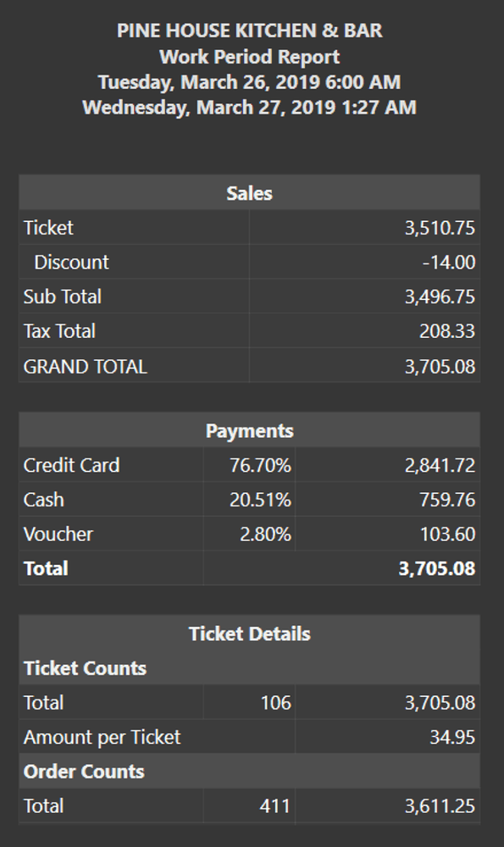Select the Credit Card amount 2,841.72

tap(440, 465)
